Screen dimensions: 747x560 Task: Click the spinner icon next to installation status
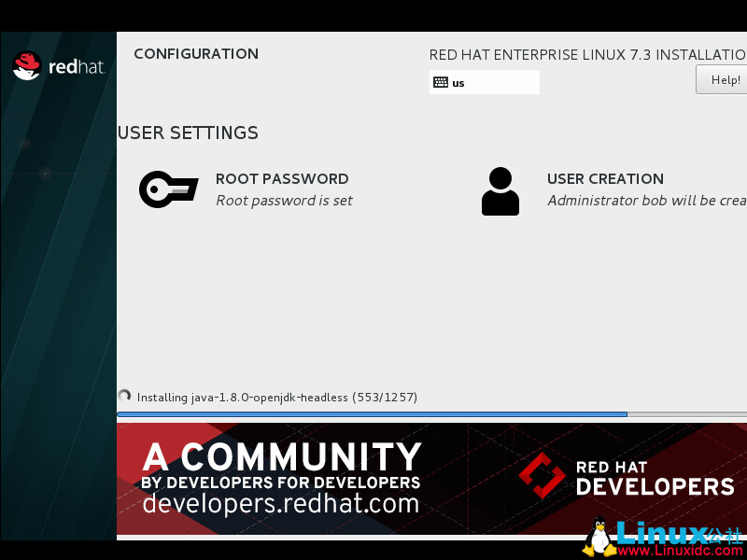tap(124, 396)
